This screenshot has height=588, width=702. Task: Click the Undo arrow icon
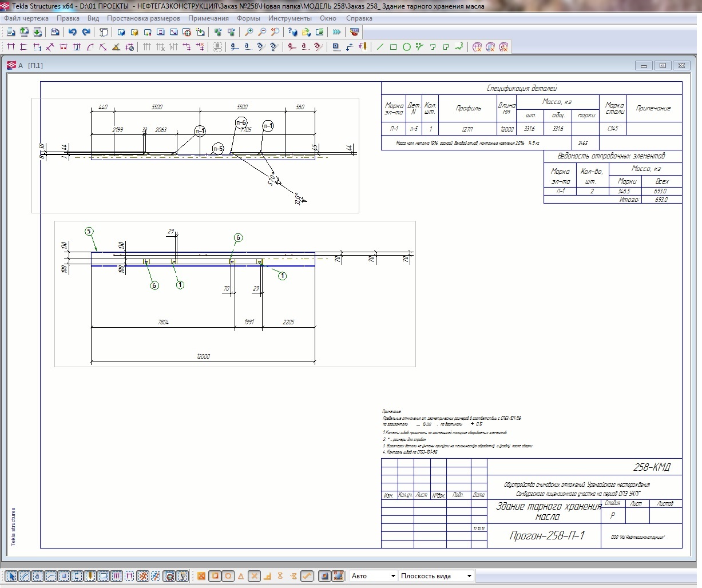(72, 33)
